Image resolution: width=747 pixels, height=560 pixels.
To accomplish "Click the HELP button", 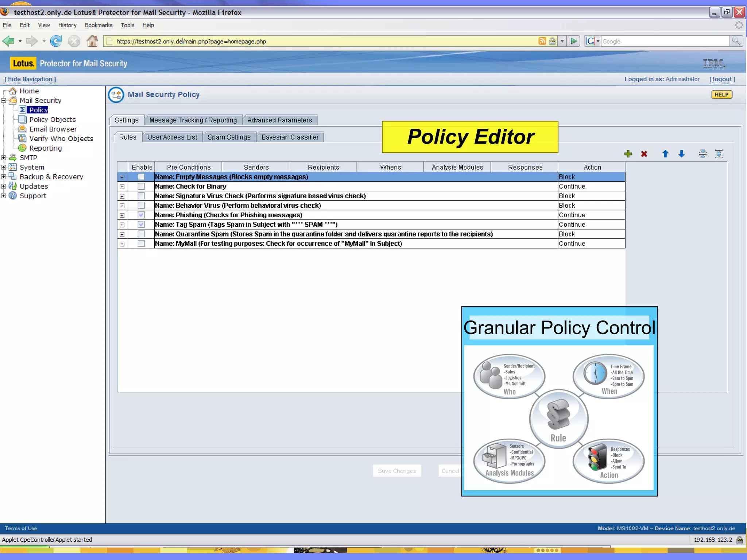I will click(x=721, y=94).
